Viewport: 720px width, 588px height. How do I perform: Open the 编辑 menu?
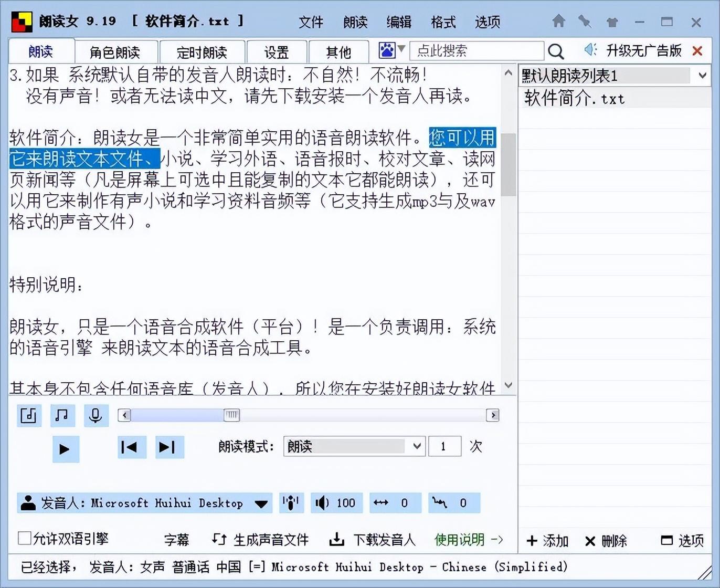(399, 22)
